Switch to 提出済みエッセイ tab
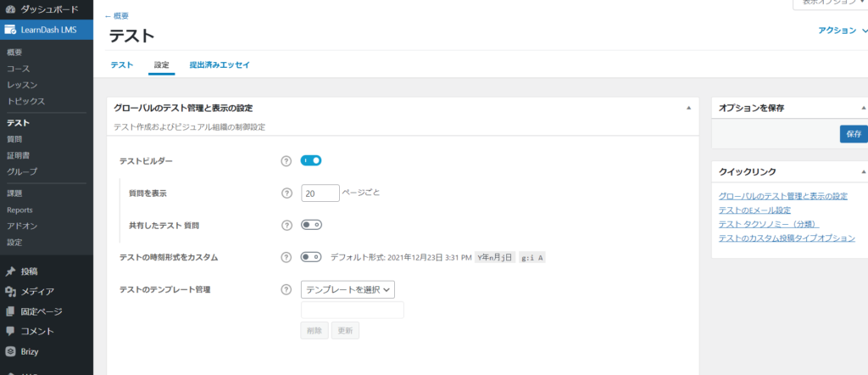 point(220,65)
